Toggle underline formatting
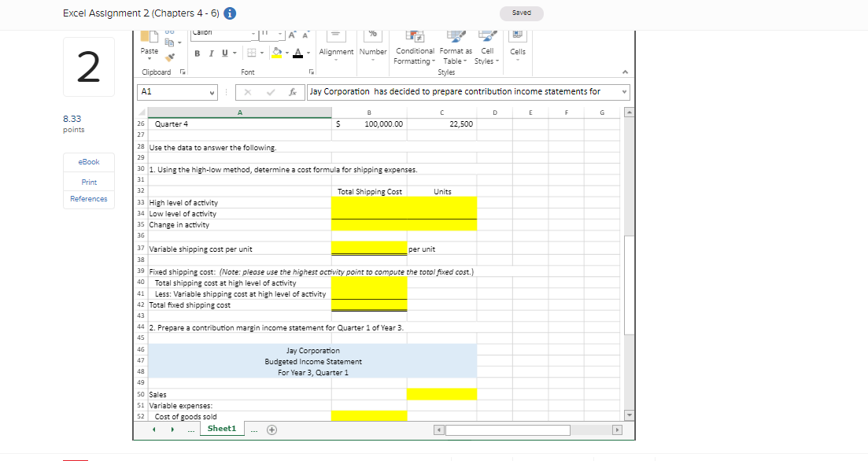The height and width of the screenshot is (461, 868). pyautogui.click(x=223, y=53)
